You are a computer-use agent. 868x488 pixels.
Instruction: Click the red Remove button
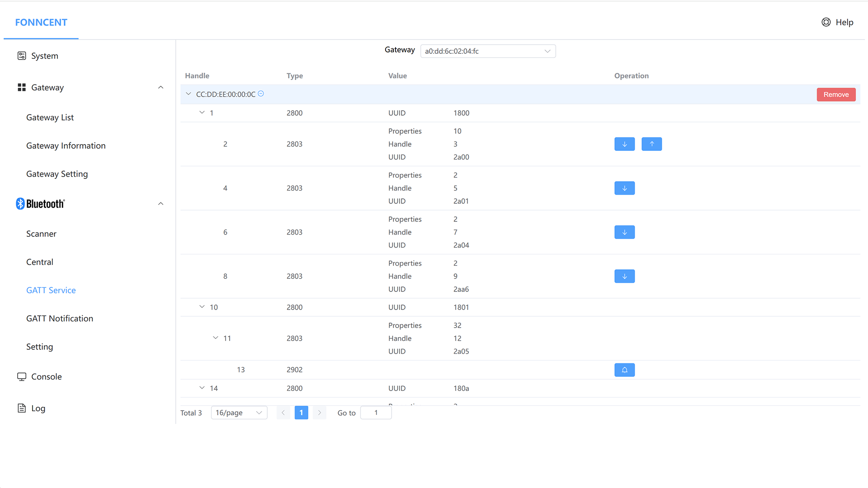pyautogui.click(x=836, y=94)
